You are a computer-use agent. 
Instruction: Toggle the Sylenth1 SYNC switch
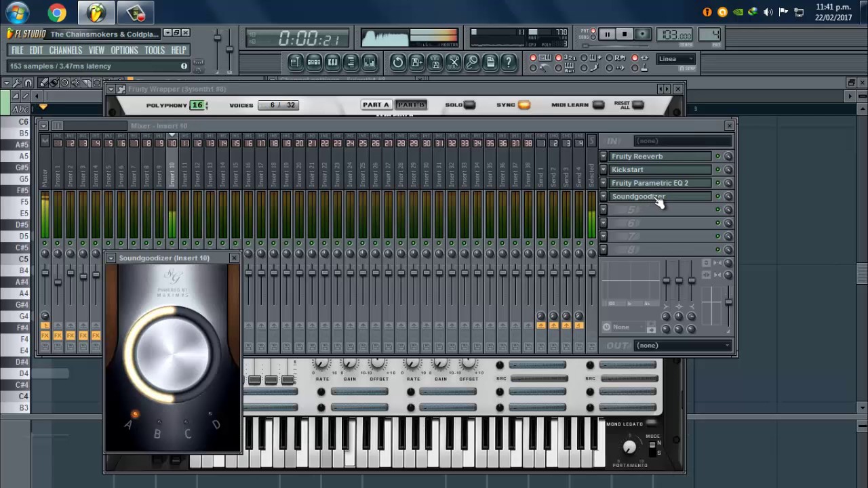pyautogui.click(x=524, y=105)
